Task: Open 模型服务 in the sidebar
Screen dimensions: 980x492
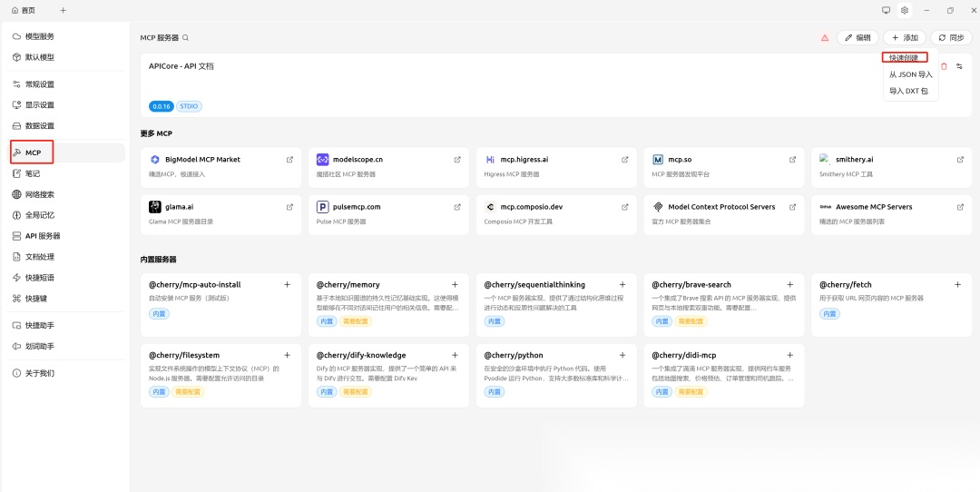Action: click(66, 37)
